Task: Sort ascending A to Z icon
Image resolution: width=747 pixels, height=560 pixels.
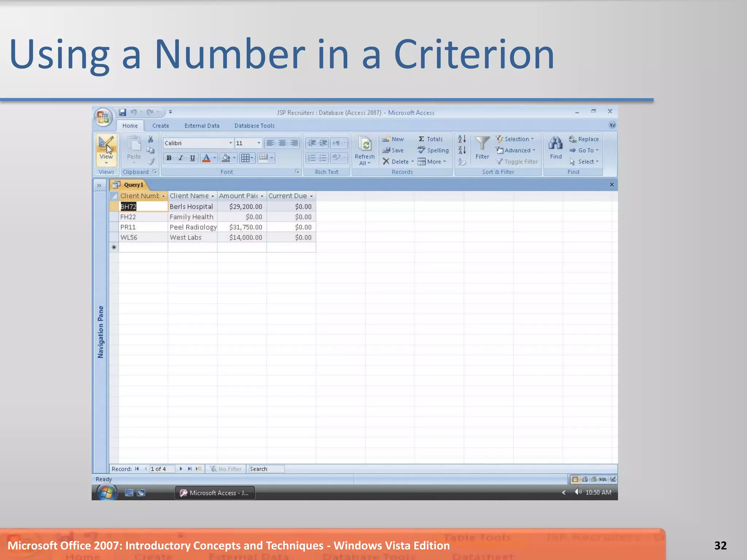Action: pos(462,139)
